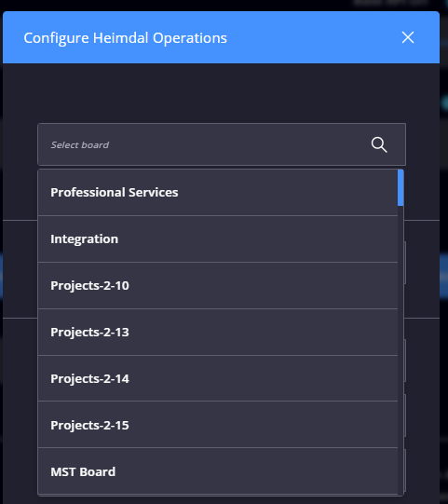Click the blue header bar beside the title
The width and height of the screenshot is (448, 504).
[x=313, y=37]
